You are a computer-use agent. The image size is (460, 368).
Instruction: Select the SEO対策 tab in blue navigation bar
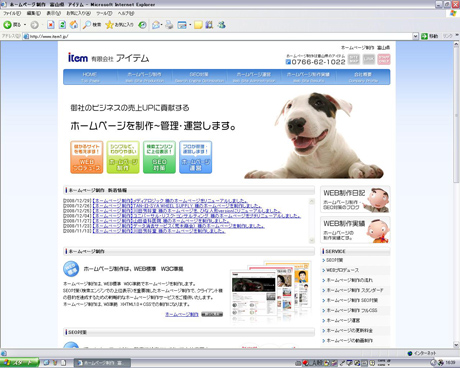199,77
